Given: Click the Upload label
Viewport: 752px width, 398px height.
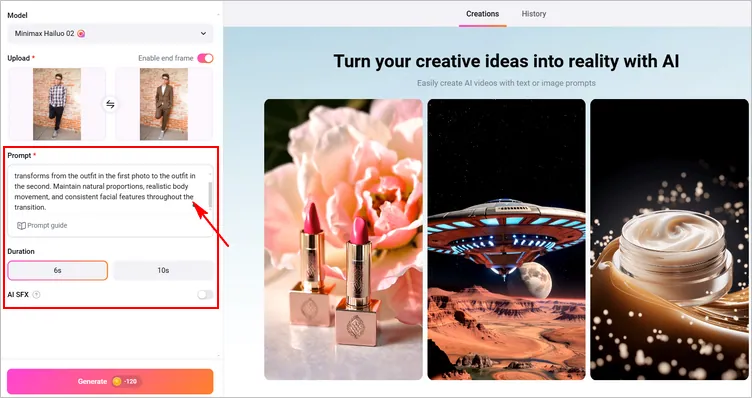Looking at the screenshot, I should coord(19,58).
